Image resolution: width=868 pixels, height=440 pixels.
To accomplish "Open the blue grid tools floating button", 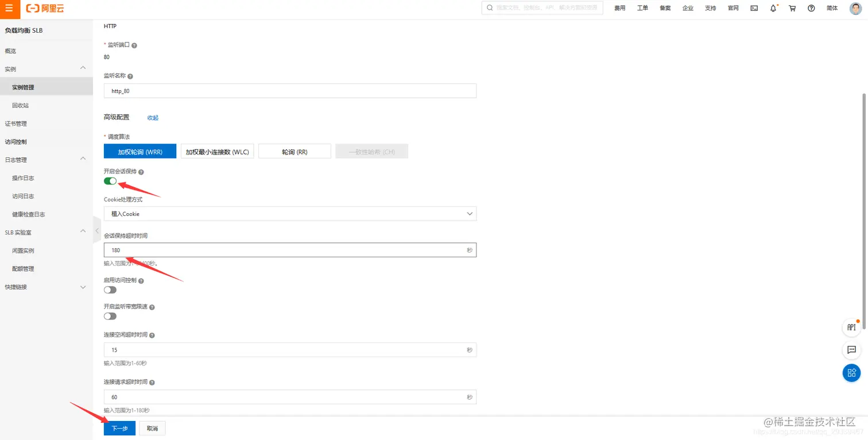I will click(851, 372).
